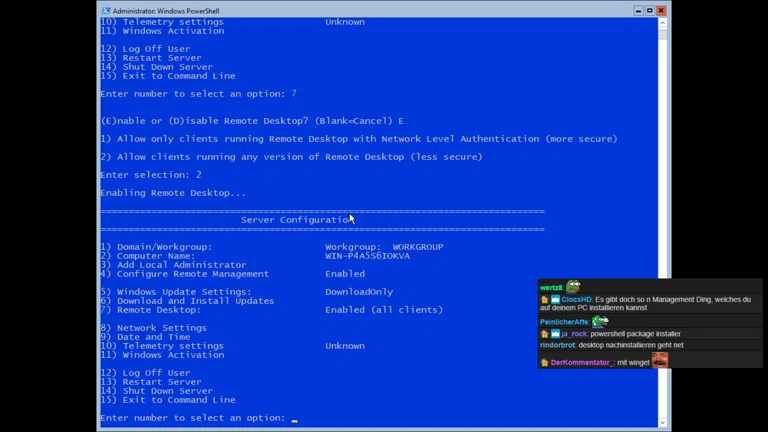Click chat username 'rindorbrot'

(558, 345)
